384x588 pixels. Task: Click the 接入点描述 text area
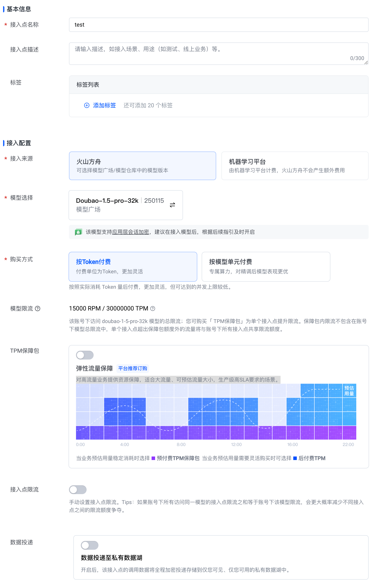click(219, 54)
